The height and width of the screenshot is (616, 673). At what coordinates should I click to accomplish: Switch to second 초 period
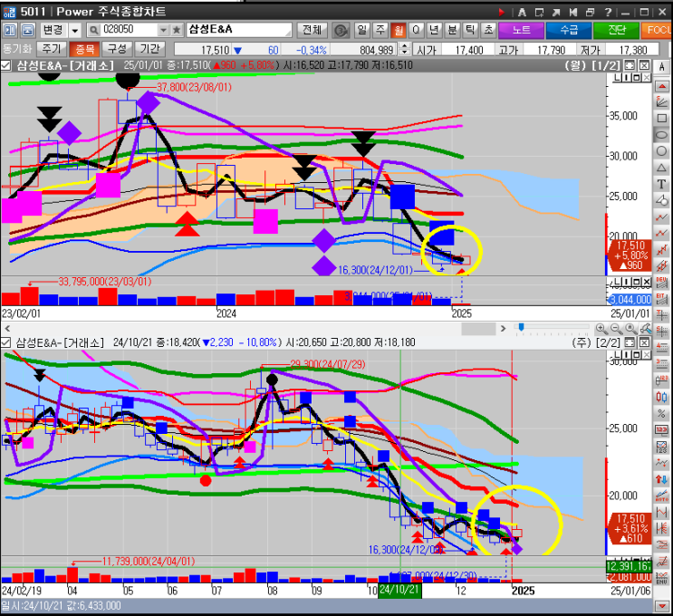coord(488,30)
